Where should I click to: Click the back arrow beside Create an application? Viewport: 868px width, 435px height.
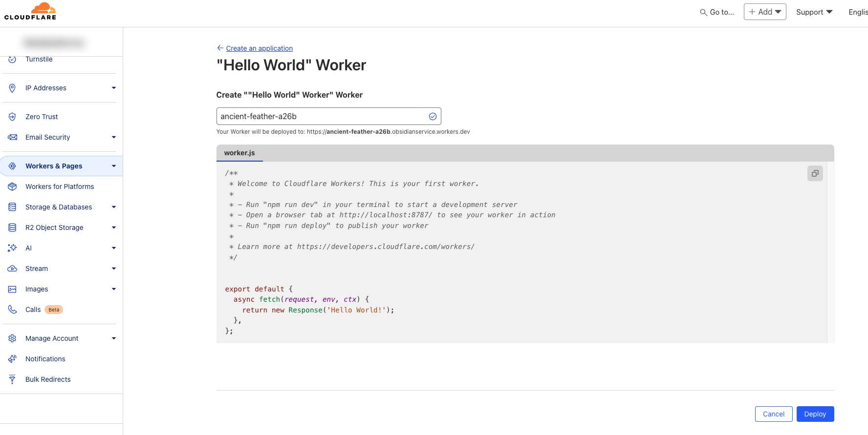[220, 48]
